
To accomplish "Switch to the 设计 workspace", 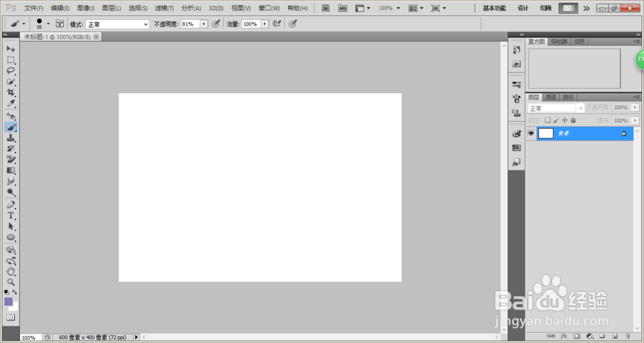I will coord(523,8).
